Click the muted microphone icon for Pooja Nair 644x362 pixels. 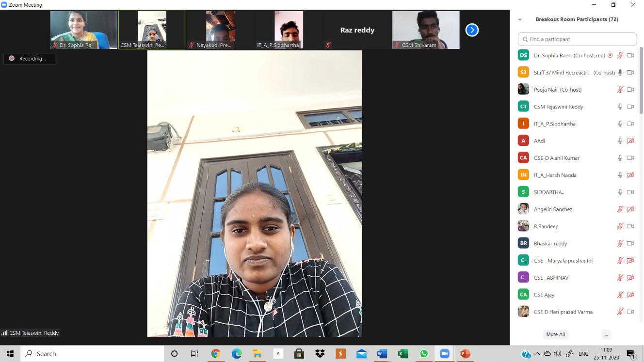pyautogui.click(x=620, y=90)
